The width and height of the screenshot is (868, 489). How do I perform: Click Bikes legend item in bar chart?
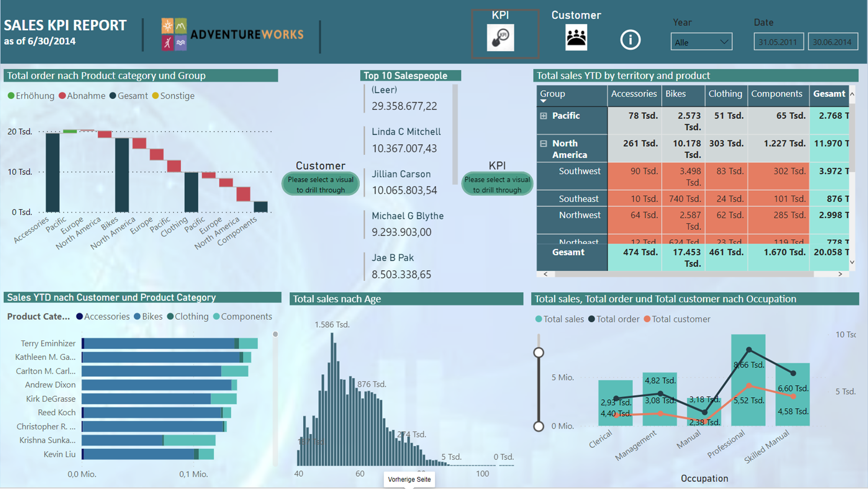148,316
